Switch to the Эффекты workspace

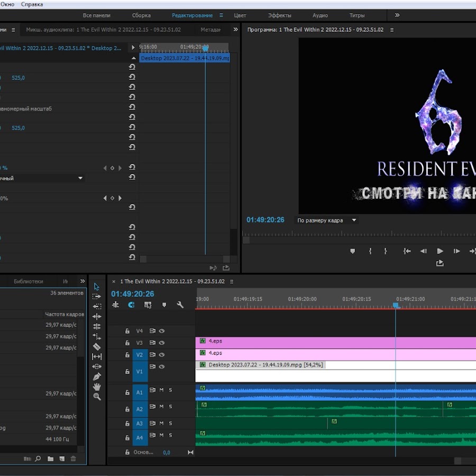pos(279,15)
